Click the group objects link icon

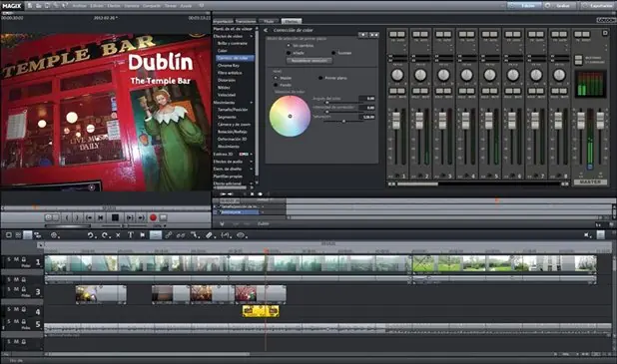coord(168,235)
